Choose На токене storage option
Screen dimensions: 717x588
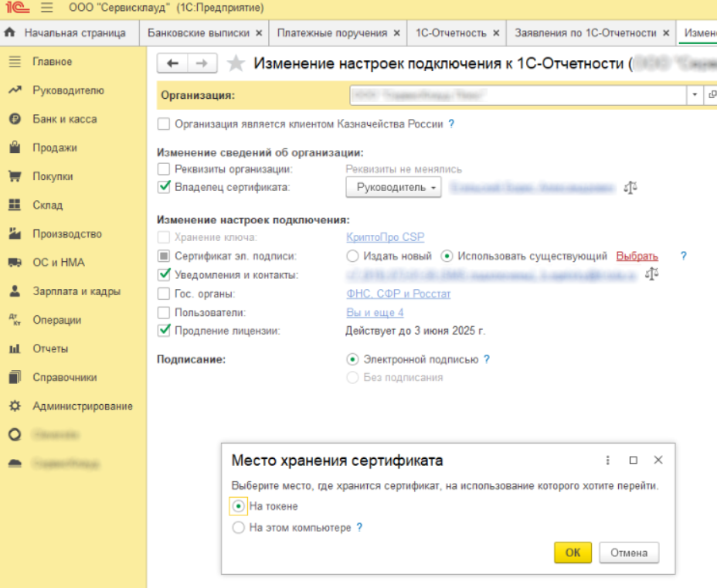(x=238, y=506)
